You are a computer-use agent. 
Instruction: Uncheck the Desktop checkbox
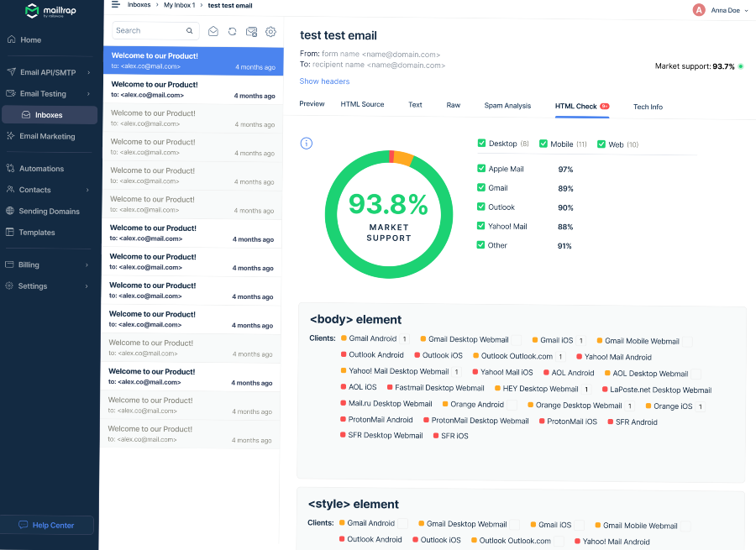481,144
